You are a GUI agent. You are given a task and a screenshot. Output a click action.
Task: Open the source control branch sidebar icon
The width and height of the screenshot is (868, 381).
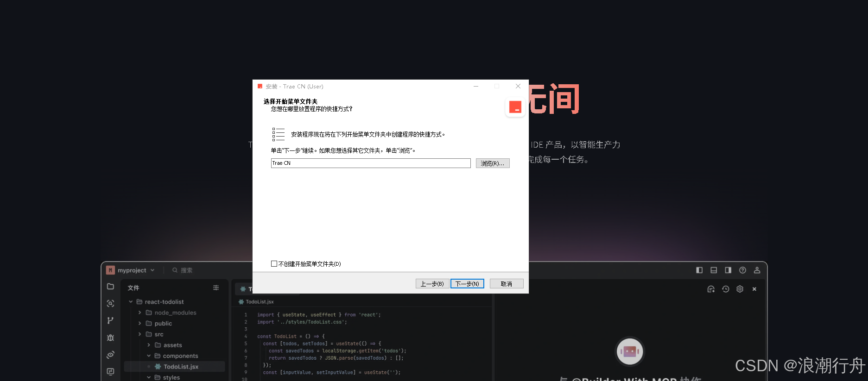110,320
